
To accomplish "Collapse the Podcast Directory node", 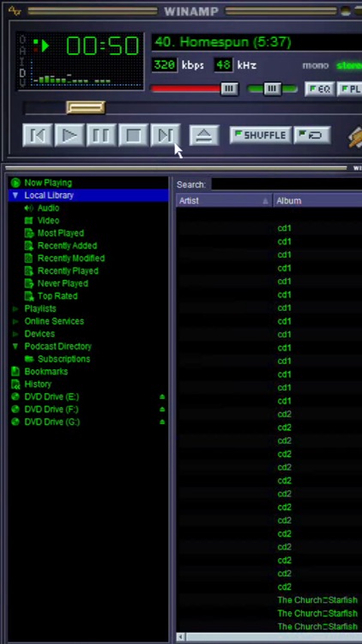I will point(15,347).
